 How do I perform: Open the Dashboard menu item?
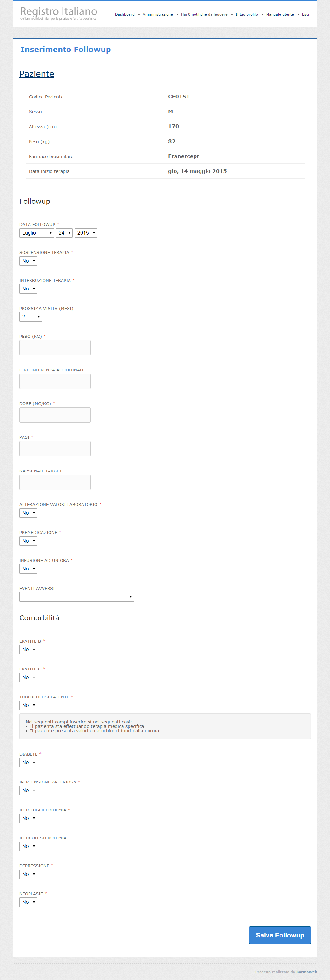click(125, 15)
